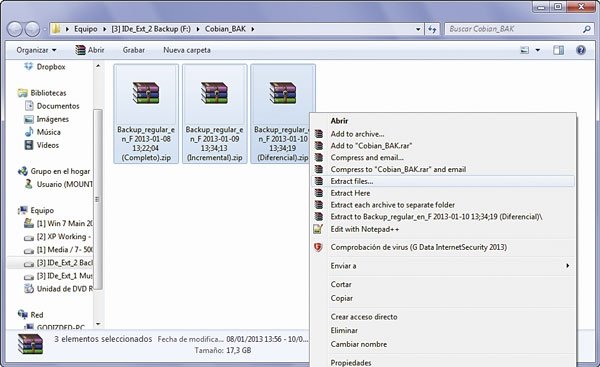The width and height of the screenshot is (600, 367).
Task: Click the Red network icon
Action: 23,315
